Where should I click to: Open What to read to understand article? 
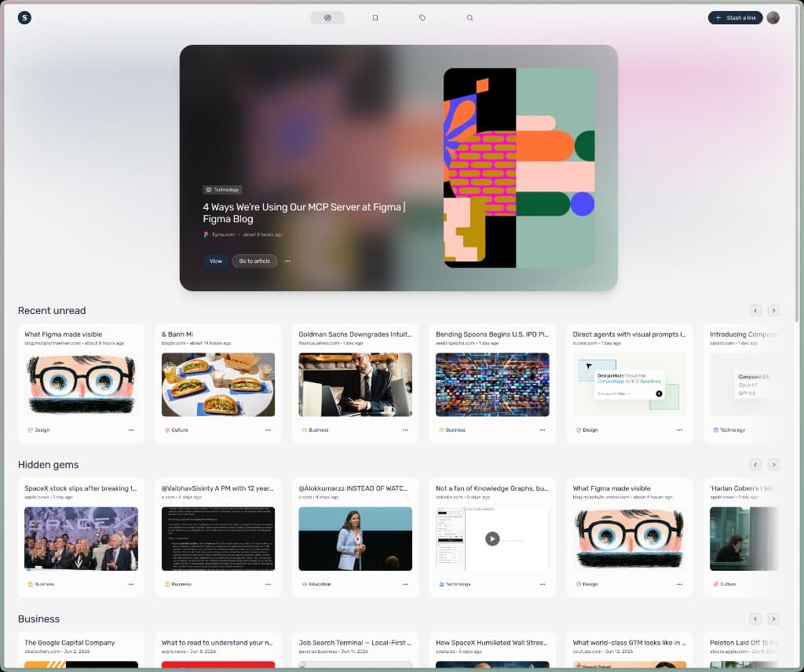point(217,643)
